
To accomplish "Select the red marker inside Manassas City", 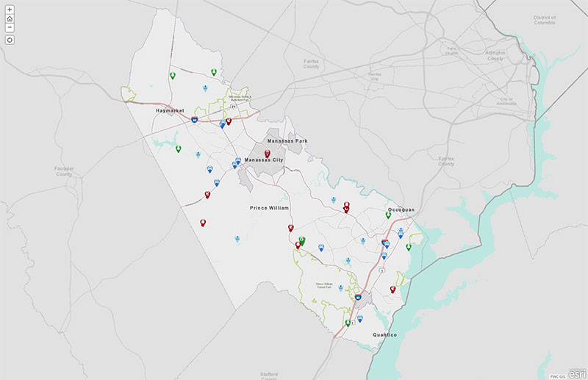I will tap(268, 154).
